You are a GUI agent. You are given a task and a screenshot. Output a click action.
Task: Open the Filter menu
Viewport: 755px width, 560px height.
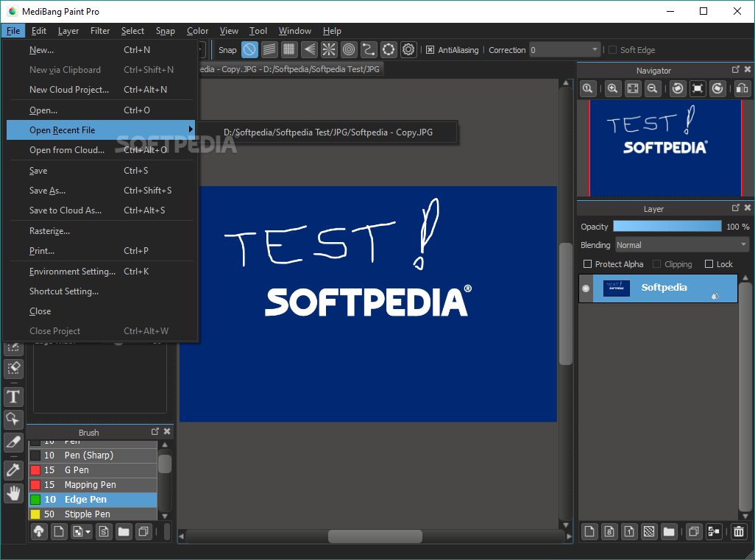click(x=100, y=31)
